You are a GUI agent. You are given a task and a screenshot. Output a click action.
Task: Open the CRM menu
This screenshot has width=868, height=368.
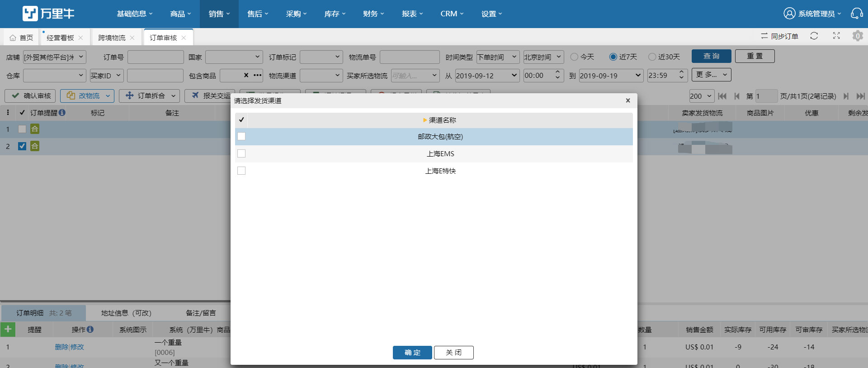pos(452,14)
